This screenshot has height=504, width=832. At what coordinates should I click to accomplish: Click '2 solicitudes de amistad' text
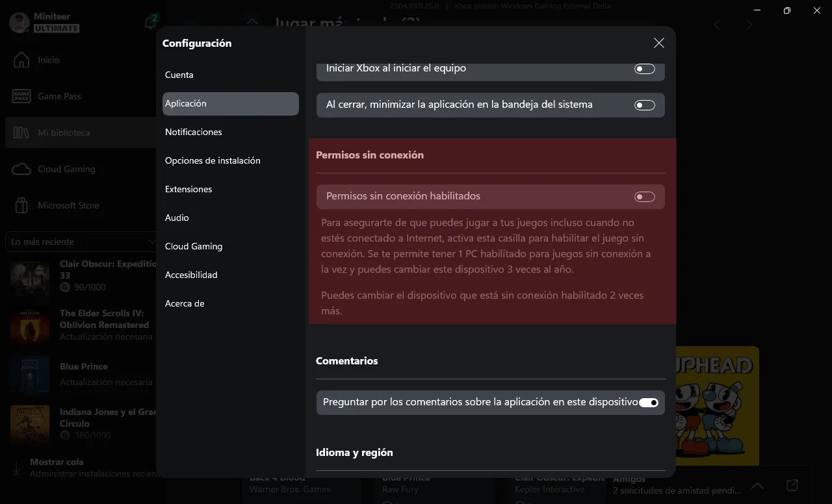(x=676, y=490)
